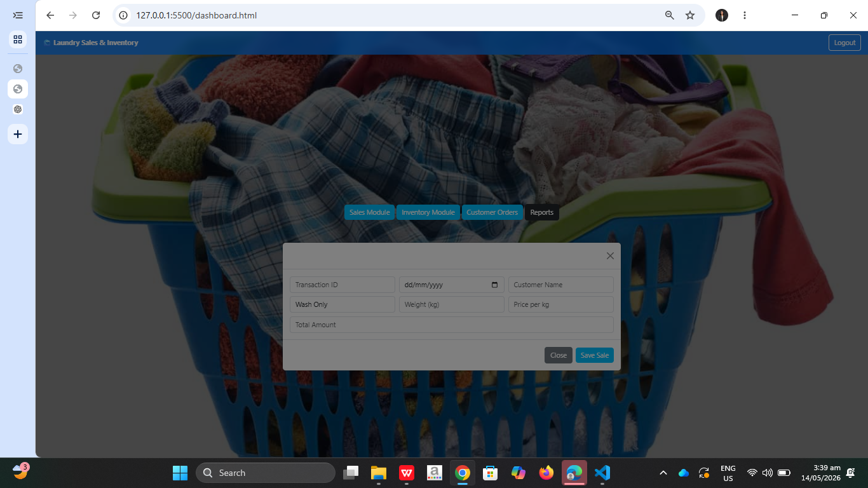
Task: Switch to the ChatGPT vertical tab
Action: [18, 109]
